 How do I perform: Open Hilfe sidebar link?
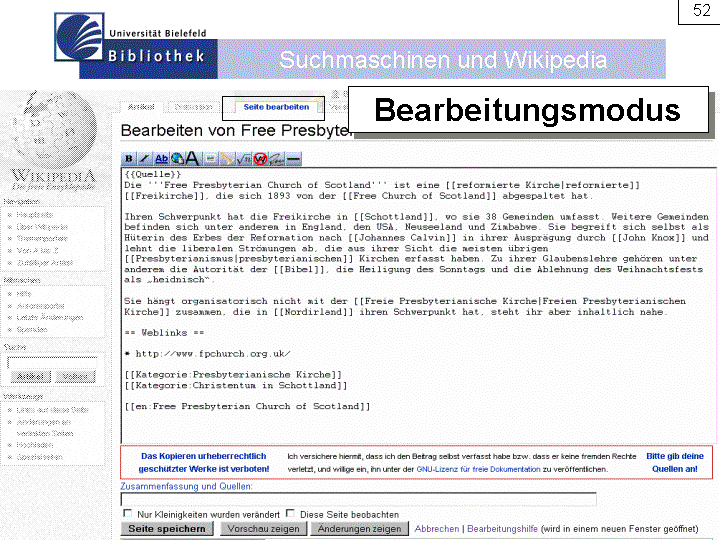pyautogui.click(x=24, y=294)
